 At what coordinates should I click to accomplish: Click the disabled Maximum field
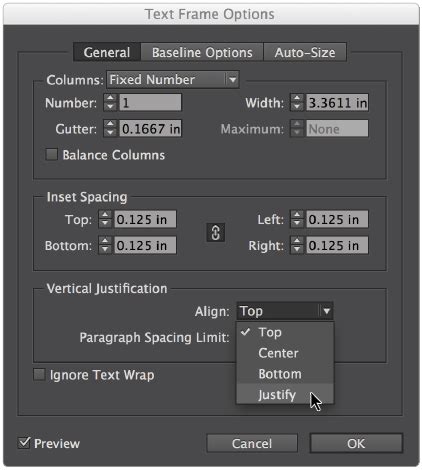pyautogui.click(x=337, y=129)
